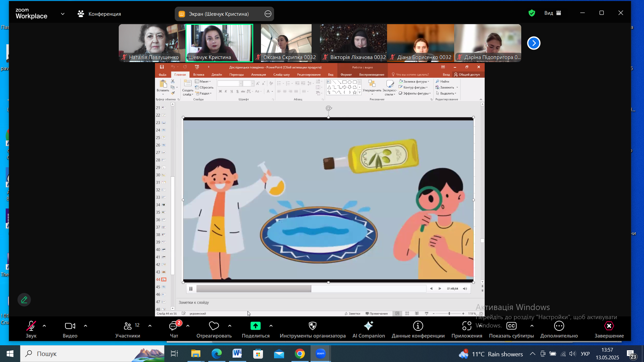Open Zoom Workplace dropdown chevron
The height and width of the screenshot is (362, 644).
(63, 14)
